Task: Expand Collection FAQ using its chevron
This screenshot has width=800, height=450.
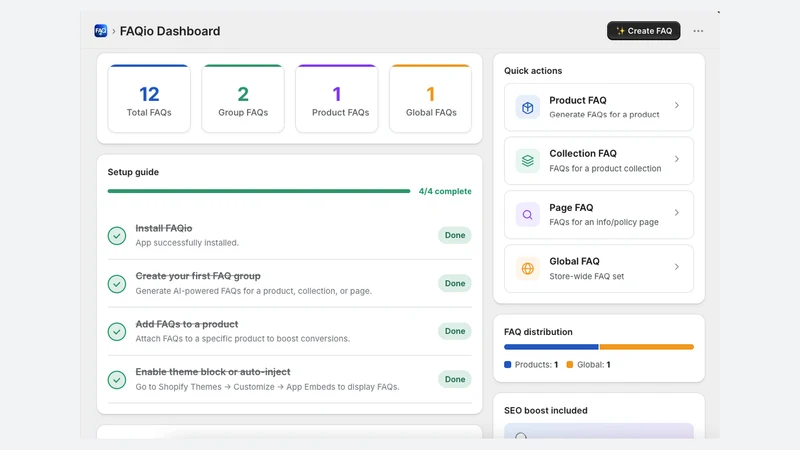Action: point(677,159)
